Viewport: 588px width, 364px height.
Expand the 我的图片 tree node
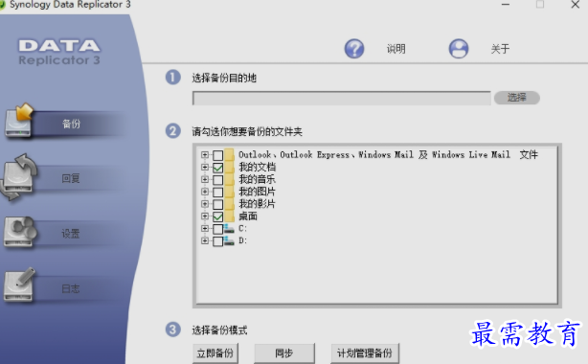tap(205, 192)
